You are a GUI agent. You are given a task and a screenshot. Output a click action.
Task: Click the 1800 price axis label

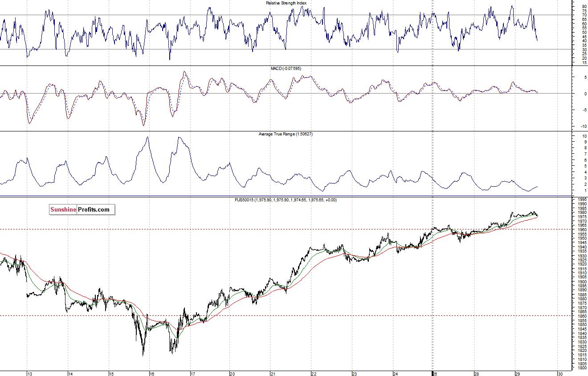click(x=583, y=368)
